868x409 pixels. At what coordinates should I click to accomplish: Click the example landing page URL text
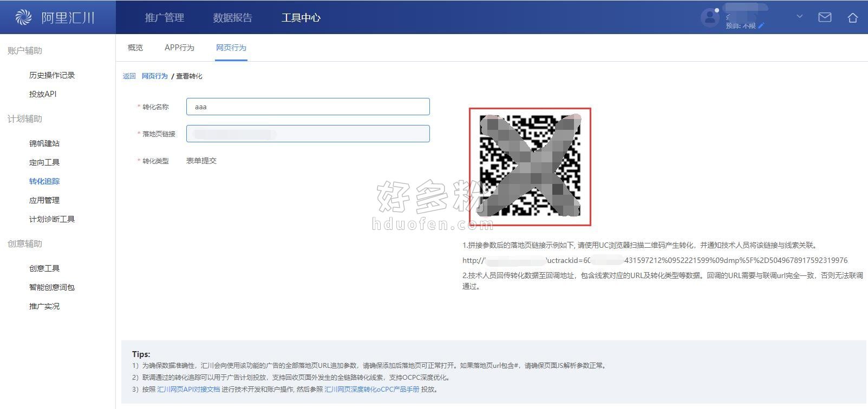[655, 260]
